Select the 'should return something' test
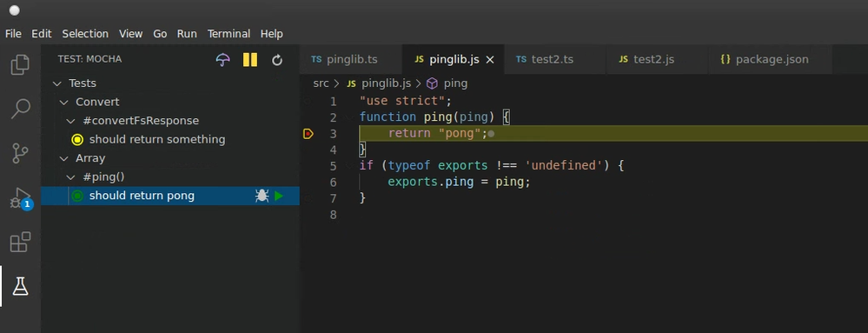 click(170, 140)
